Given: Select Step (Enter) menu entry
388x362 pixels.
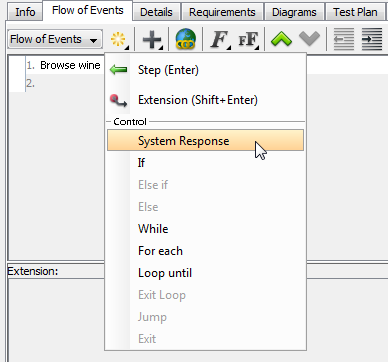Looking at the screenshot, I should point(205,70).
